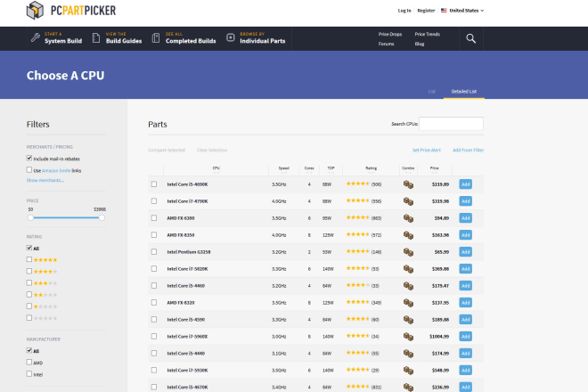Open combo deals for Intel Pentium G3258
The width and height of the screenshot is (588, 392).
pos(408,252)
